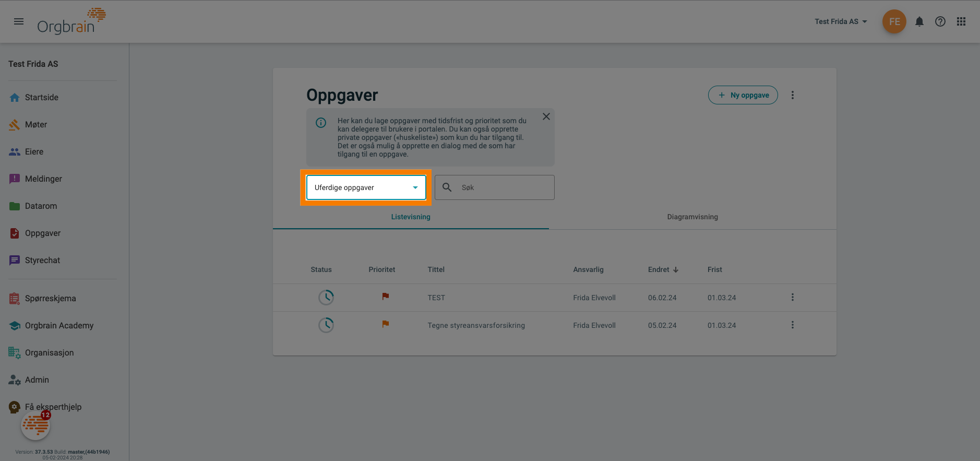Image resolution: width=980 pixels, height=461 pixels.
Task: Click the clock status icon for TEST
Action: pyautogui.click(x=326, y=298)
